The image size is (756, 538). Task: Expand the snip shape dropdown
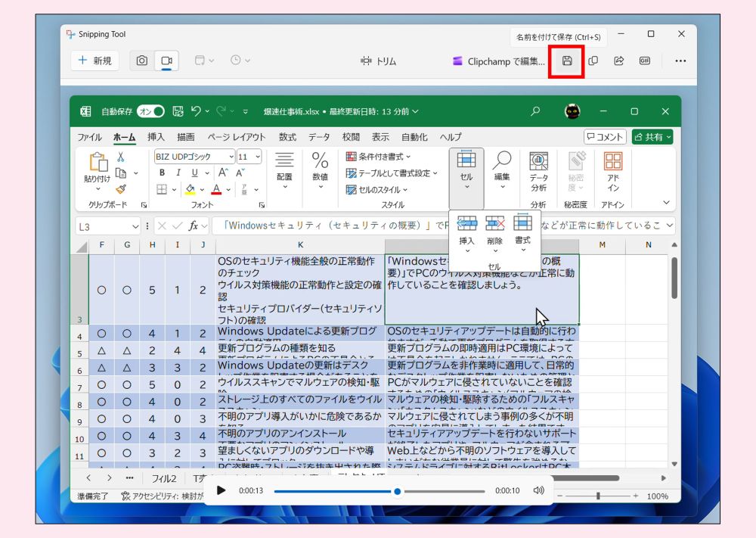(204, 61)
